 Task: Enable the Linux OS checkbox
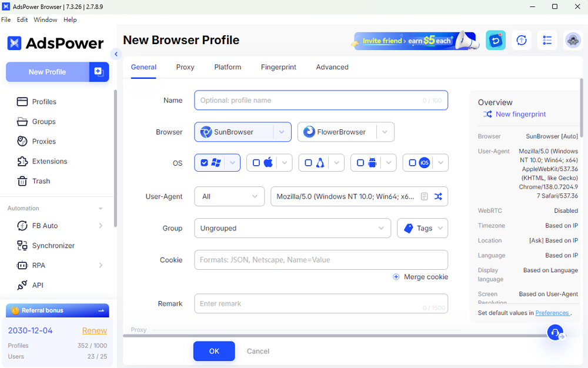point(308,163)
